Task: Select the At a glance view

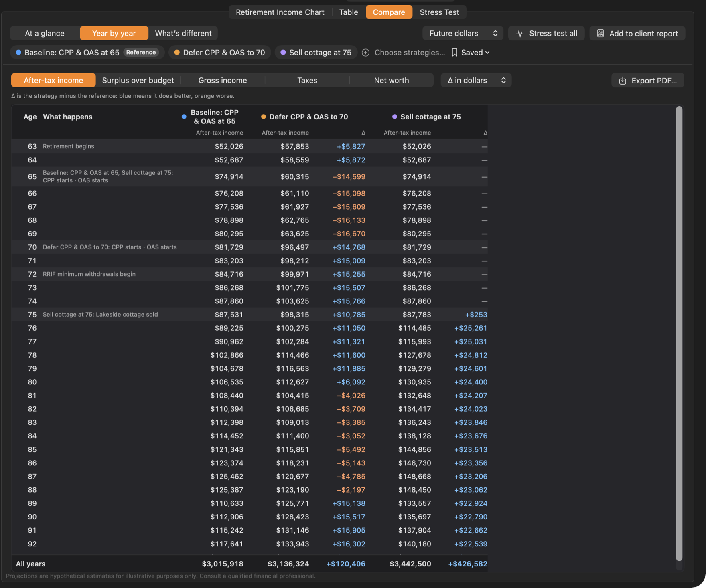Action: [45, 33]
